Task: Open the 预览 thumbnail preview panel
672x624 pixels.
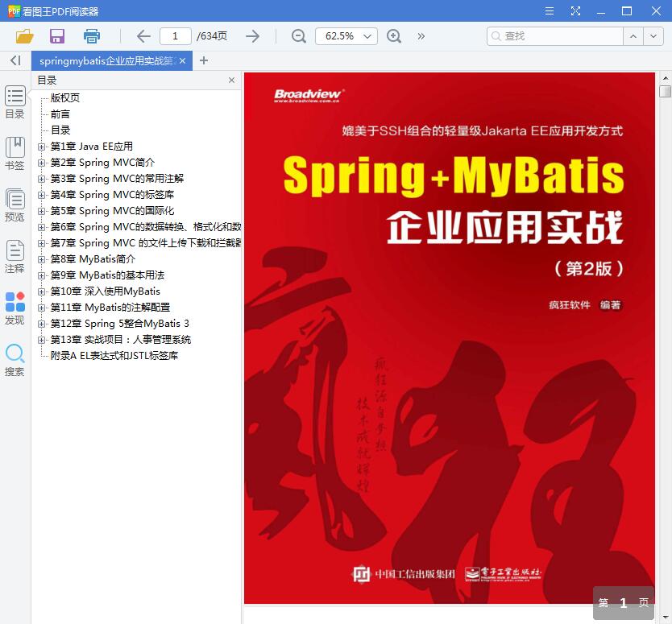Action: 15,205
